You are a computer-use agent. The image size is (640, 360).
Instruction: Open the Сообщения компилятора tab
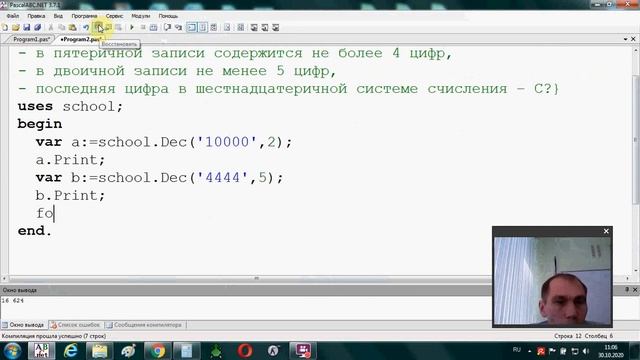[144, 325]
